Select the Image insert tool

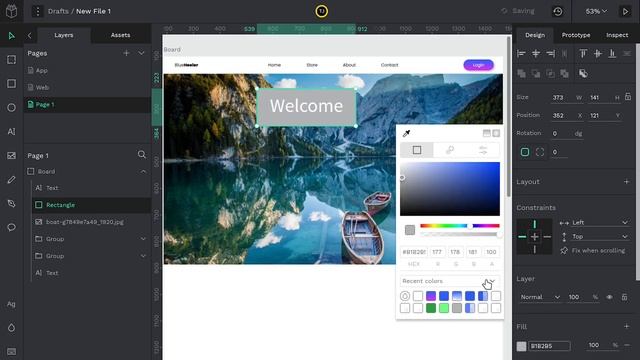pyautogui.click(x=11, y=156)
